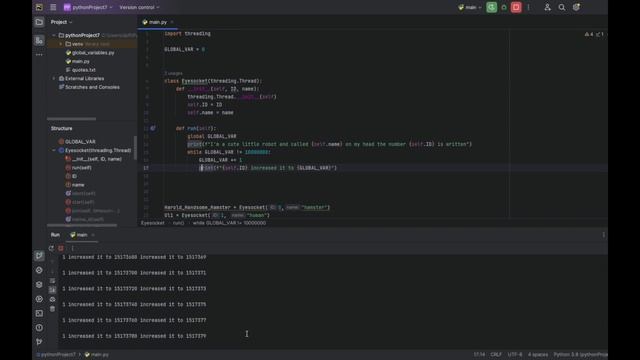
Task: Open Code With Me user icon
Action: tap(547, 7)
